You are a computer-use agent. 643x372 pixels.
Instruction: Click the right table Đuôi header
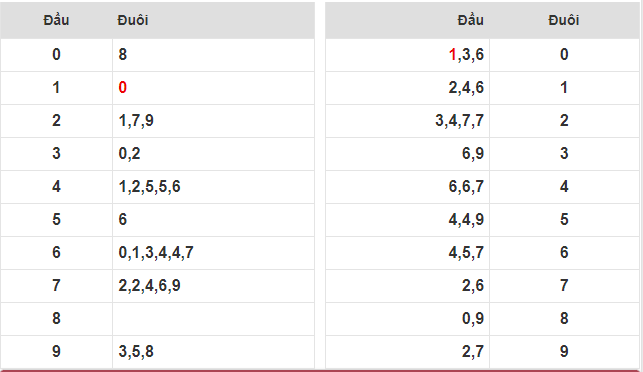point(564,20)
